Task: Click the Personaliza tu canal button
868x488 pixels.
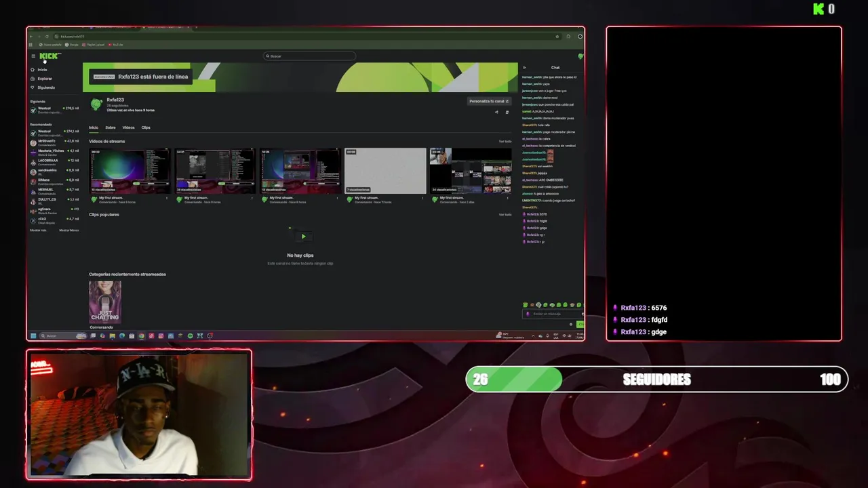Action: (488, 102)
